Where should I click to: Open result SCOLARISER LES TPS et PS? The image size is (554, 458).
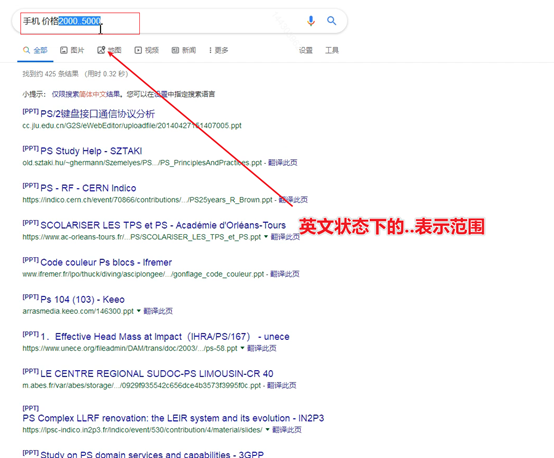tap(163, 225)
